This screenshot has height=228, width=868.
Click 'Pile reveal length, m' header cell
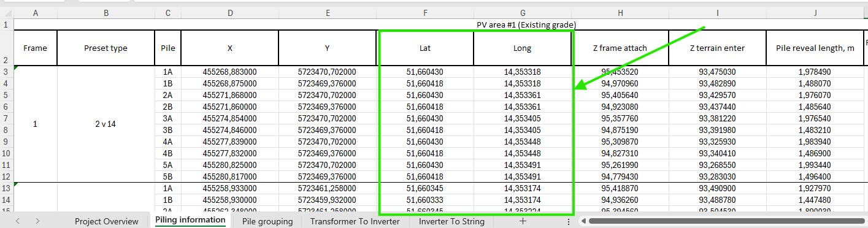pyautogui.click(x=815, y=48)
